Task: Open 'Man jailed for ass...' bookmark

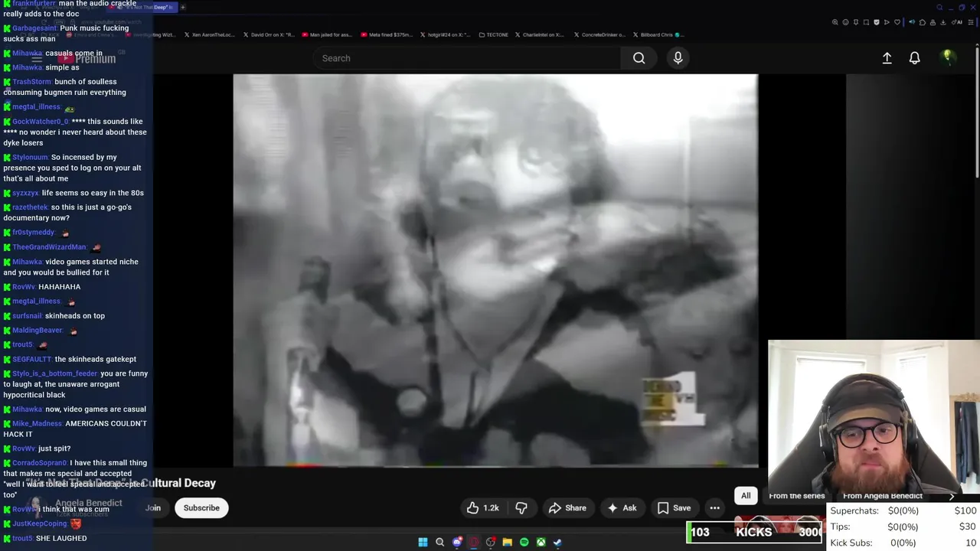Action: pos(327,34)
